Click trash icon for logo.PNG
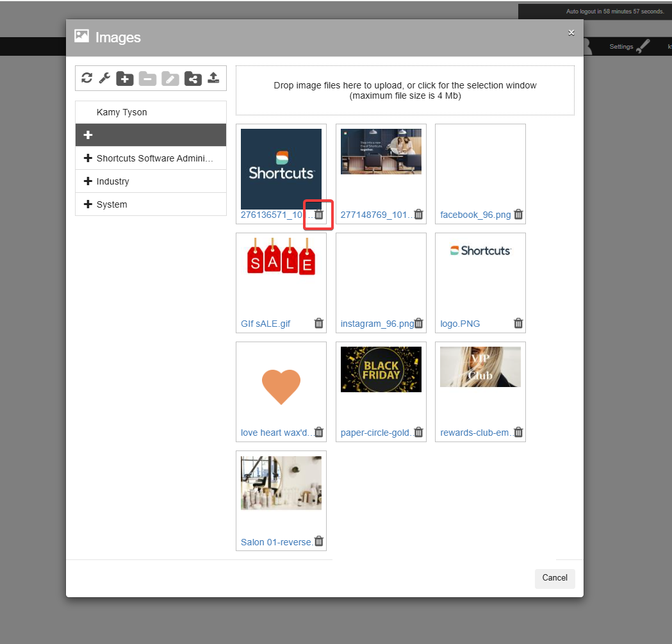672x644 pixels. click(518, 324)
